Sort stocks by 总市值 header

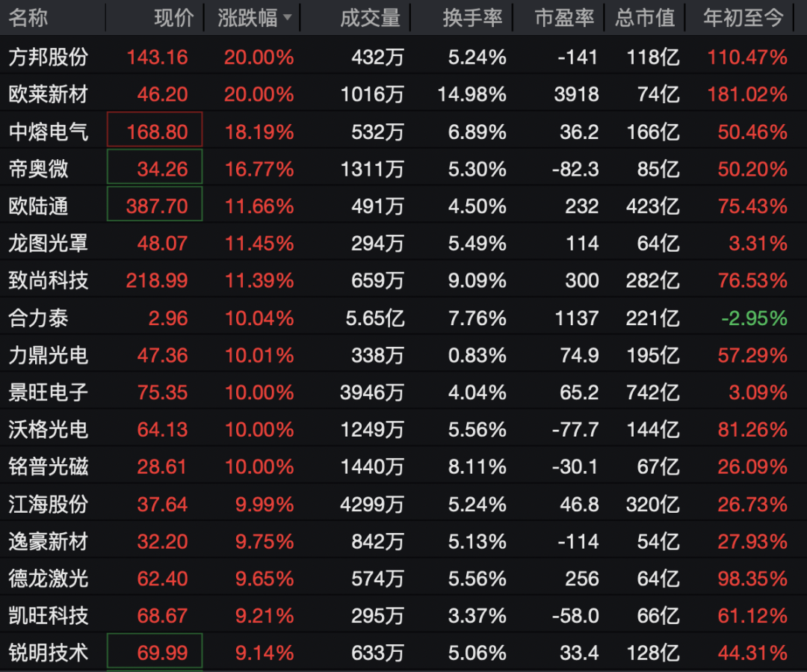pos(645,19)
